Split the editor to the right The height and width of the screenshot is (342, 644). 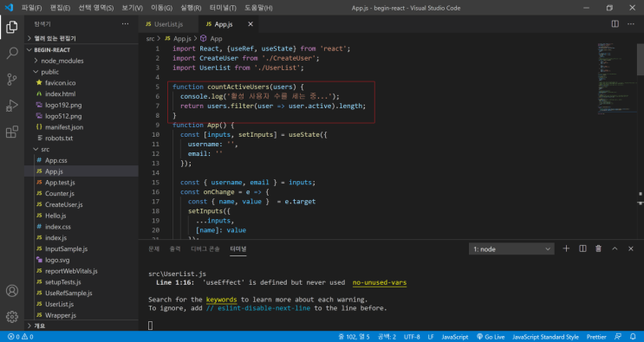615,24
